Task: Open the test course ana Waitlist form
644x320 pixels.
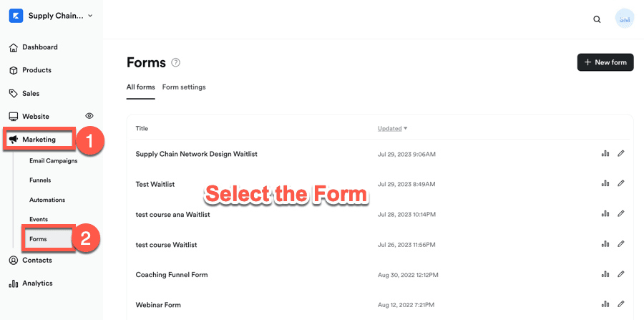Action: 172,214
